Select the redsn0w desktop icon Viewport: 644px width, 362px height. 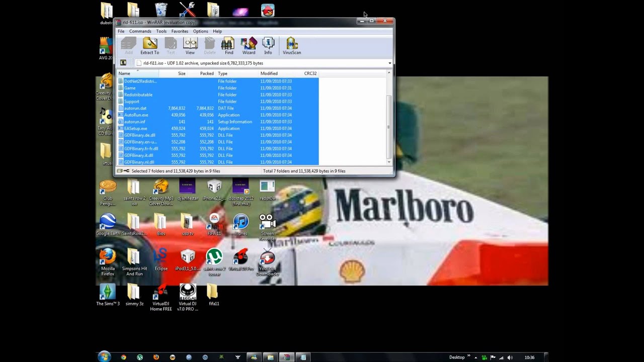(267, 191)
